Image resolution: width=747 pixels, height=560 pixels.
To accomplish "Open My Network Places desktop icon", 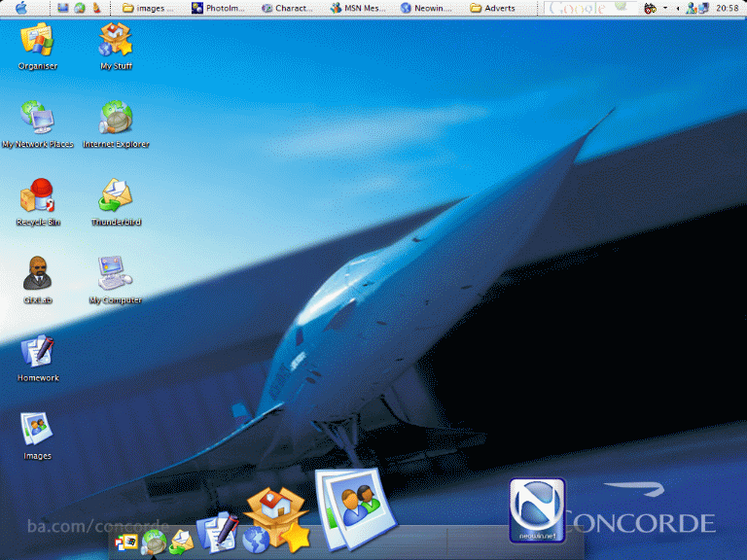I will click(x=38, y=123).
